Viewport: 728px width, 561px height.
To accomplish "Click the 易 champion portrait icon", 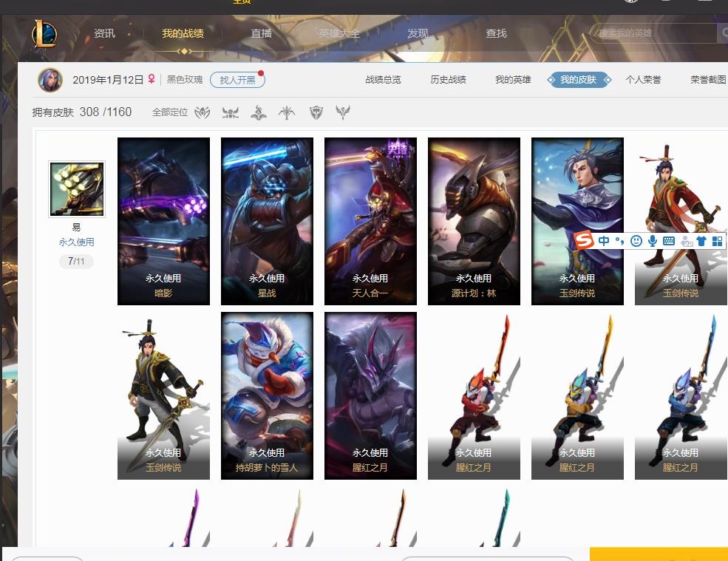I will click(x=77, y=189).
